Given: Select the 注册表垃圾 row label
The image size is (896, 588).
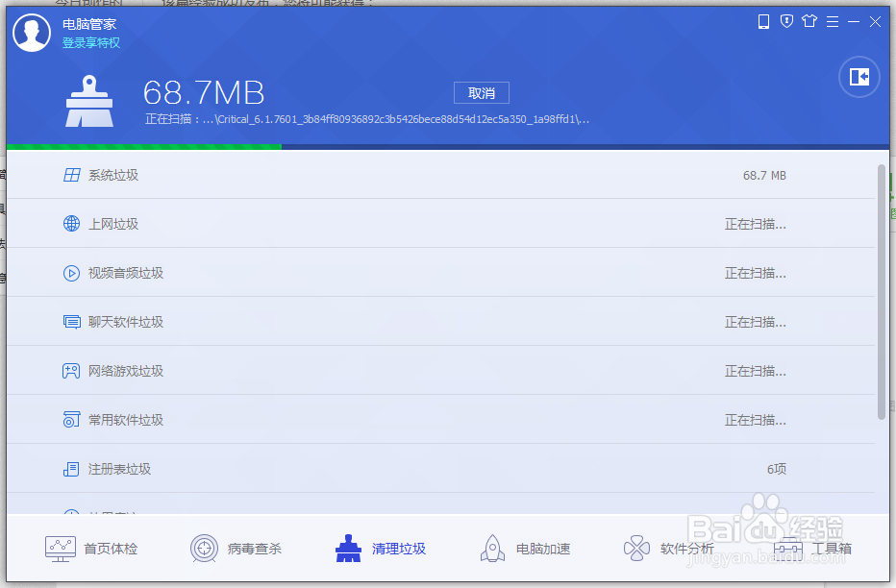Looking at the screenshot, I should click(x=119, y=469).
